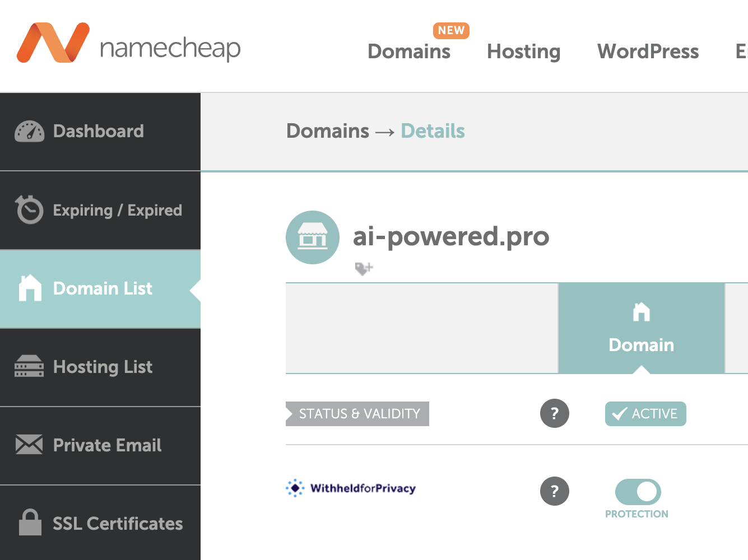Open help for Status & Validity
748x560 pixels.
555,413
